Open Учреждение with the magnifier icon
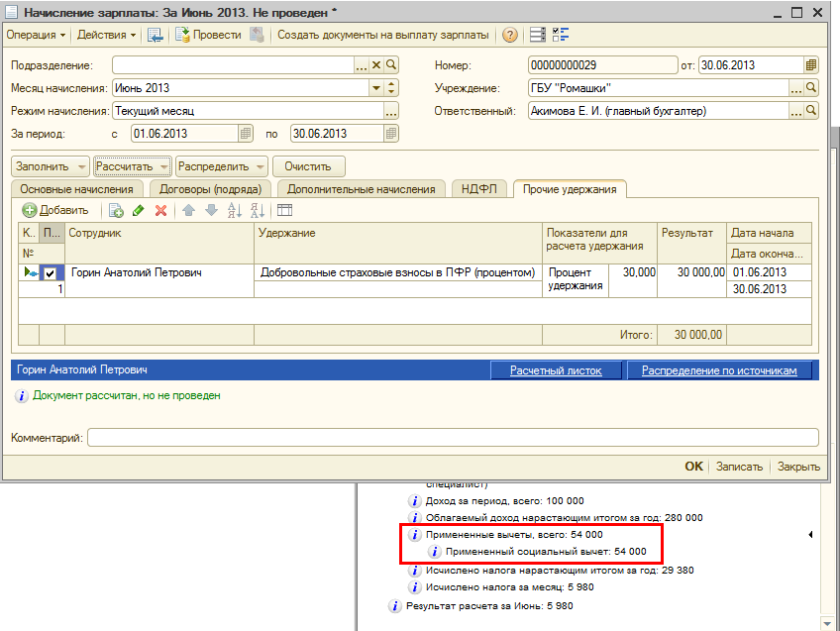Image resolution: width=840 pixels, height=631 pixels. tap(811, 88)
